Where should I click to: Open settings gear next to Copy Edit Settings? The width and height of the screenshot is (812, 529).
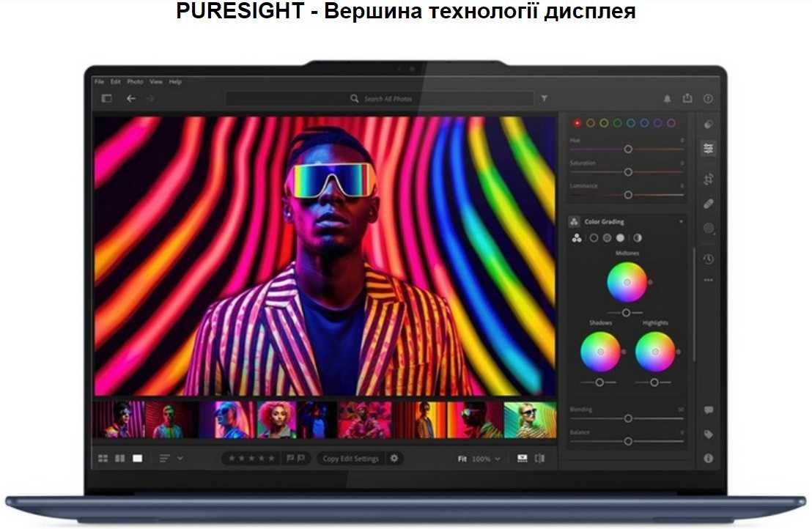tap(394, 458)
